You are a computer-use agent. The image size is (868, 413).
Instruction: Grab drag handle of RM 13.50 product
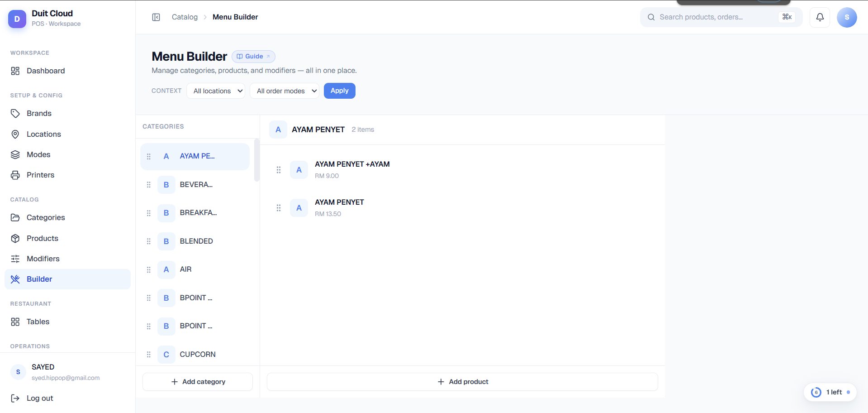[279, 208]
